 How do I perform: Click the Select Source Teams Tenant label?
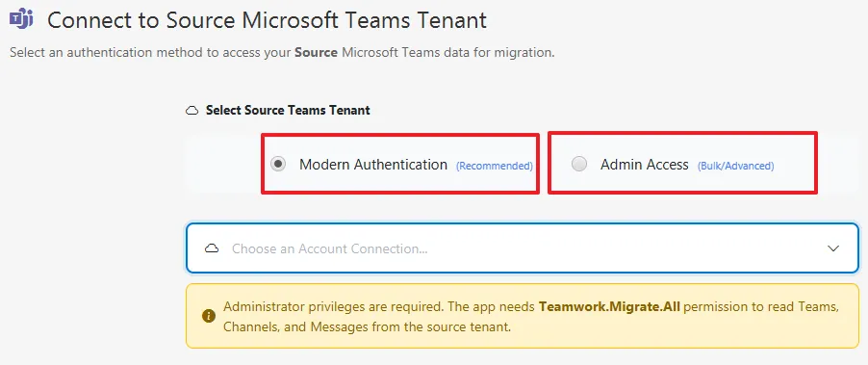pyautogui.click(x=288, y=110)
